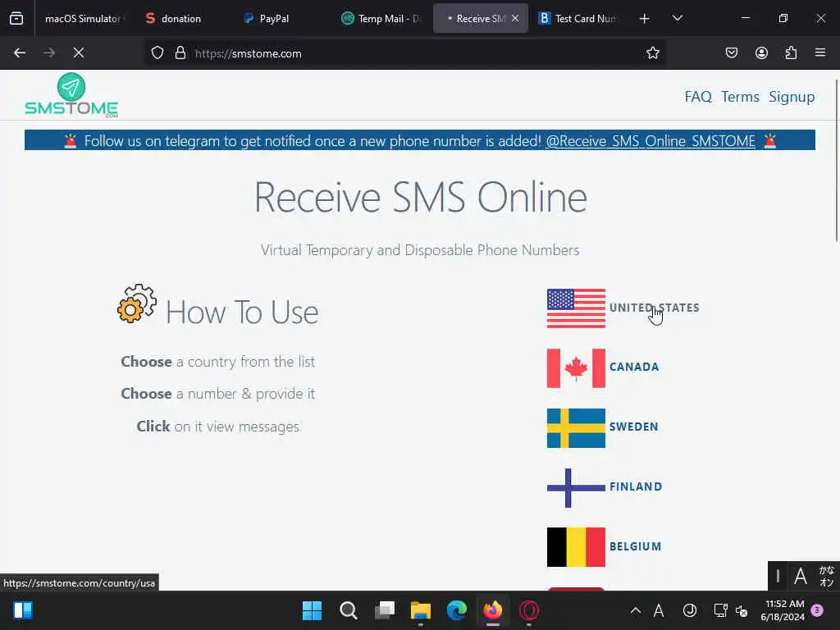Viewport: 840px width, 630px height.
Task: Expand the list all tabs dropdown
Action: 677,18
